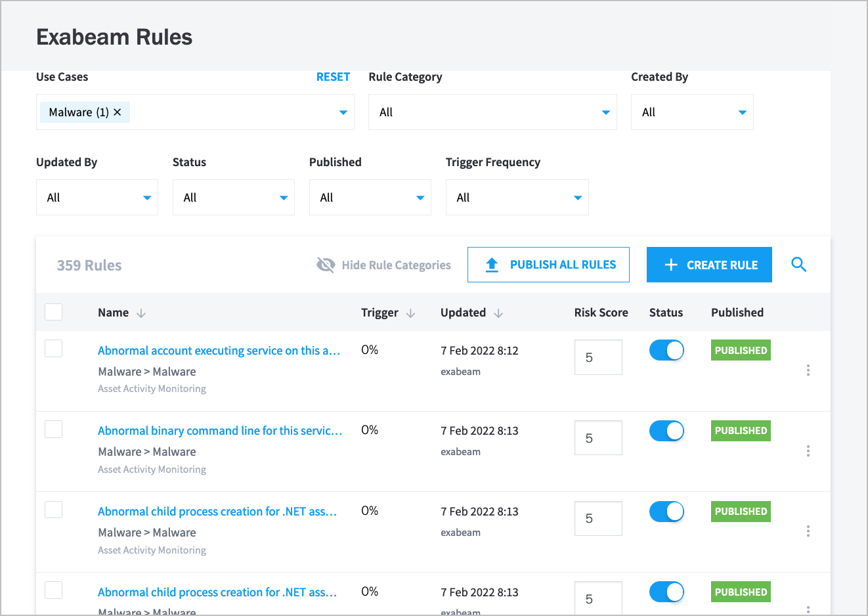The height and width of the screenshot is (616, 868).
Task: Select all rules header checkbox
Action: coord(53,312)
